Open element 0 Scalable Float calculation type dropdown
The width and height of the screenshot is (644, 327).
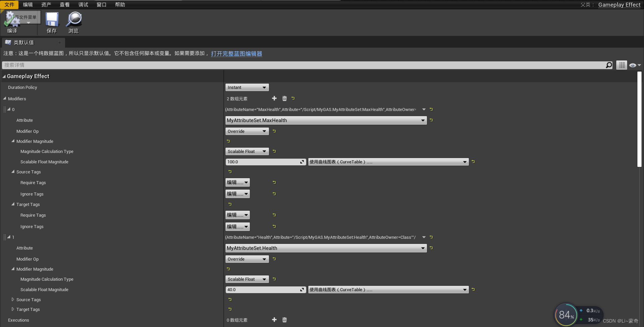pos(247,152)
